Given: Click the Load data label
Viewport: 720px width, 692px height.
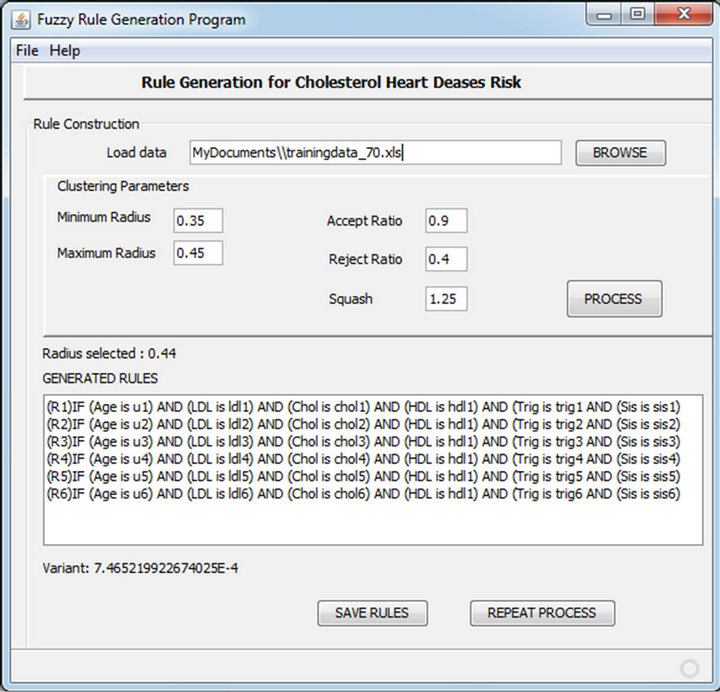Looking at the screenshot, I should pos(136,152).
